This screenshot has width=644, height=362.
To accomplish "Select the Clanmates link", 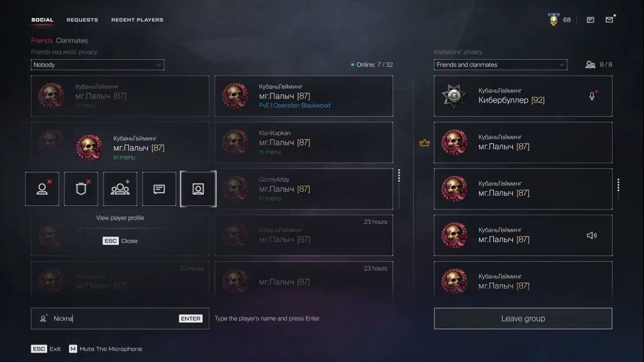I will coord(72,41).
